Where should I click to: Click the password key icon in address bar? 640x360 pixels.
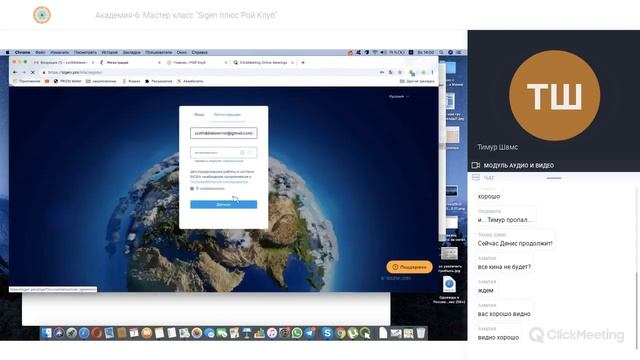coord(382,72)
